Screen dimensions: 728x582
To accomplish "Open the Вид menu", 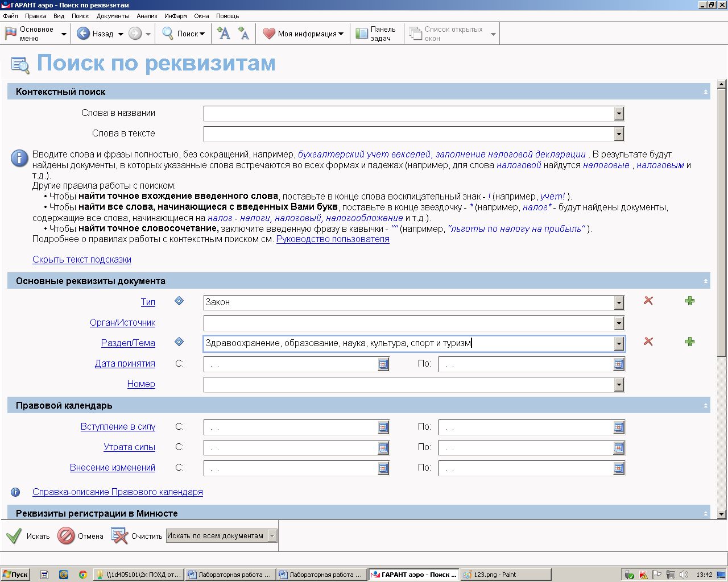I will click(x=59, y=16).
